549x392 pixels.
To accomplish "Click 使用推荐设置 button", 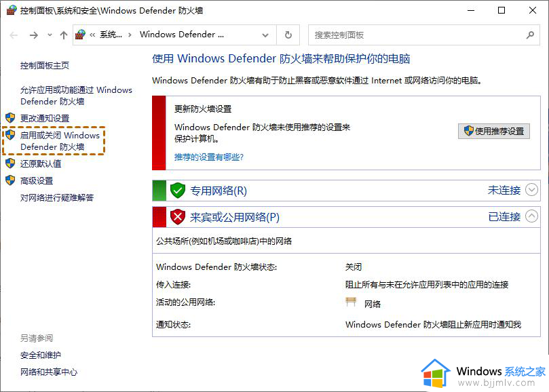I will pos(493,132).
